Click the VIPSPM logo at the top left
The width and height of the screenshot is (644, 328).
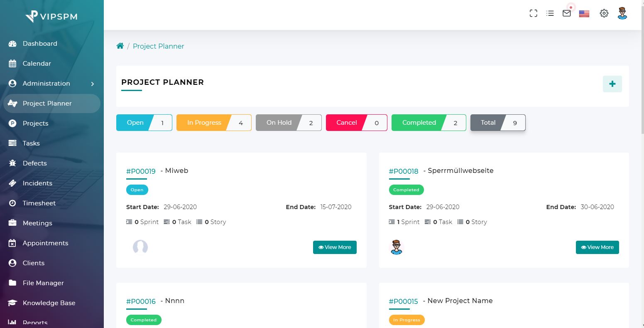[x=51, y=17]
